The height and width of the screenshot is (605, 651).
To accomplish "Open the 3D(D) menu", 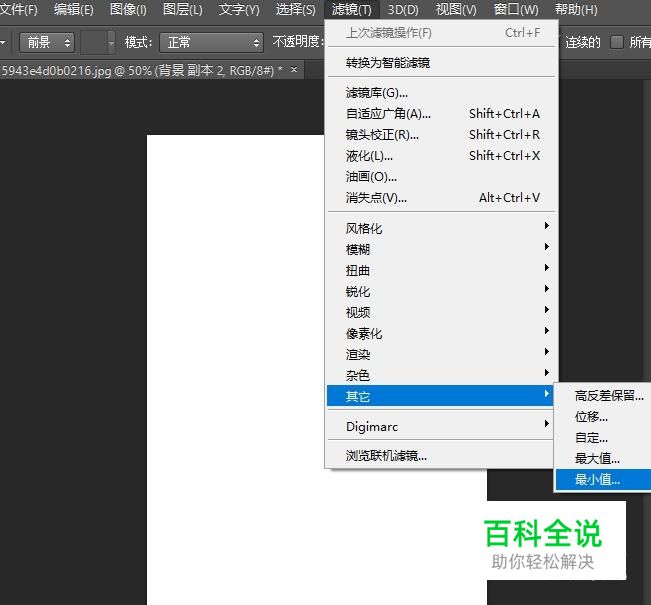I will 403,9.
